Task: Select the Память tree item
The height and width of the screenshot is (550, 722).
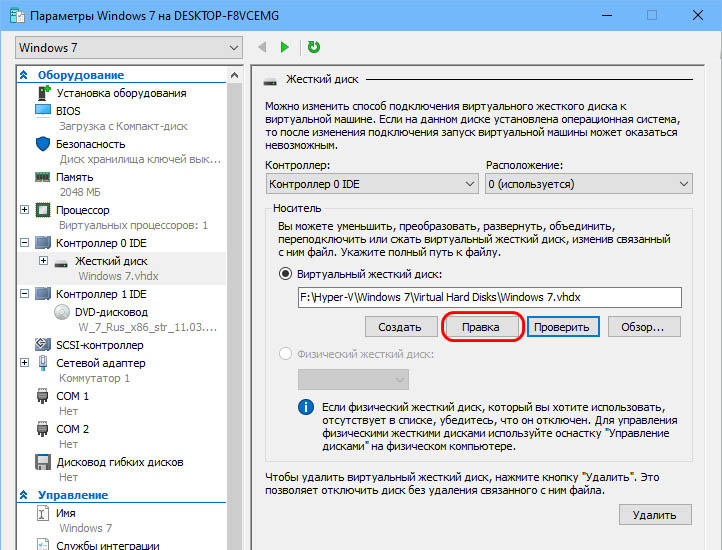Action: click(75, 177)
